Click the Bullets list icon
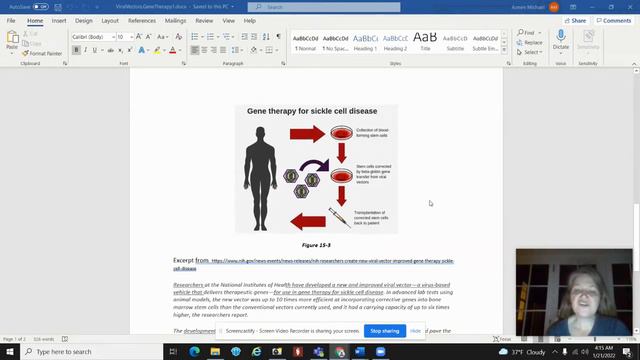 (195, 37)
